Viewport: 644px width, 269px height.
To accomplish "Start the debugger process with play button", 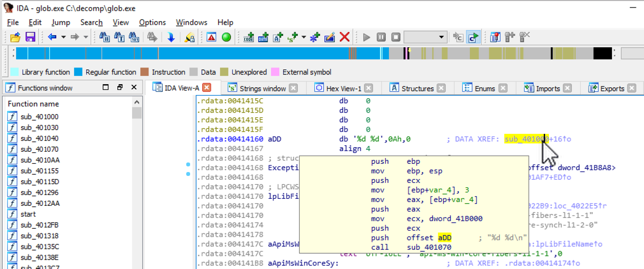I will click(366, 38).
